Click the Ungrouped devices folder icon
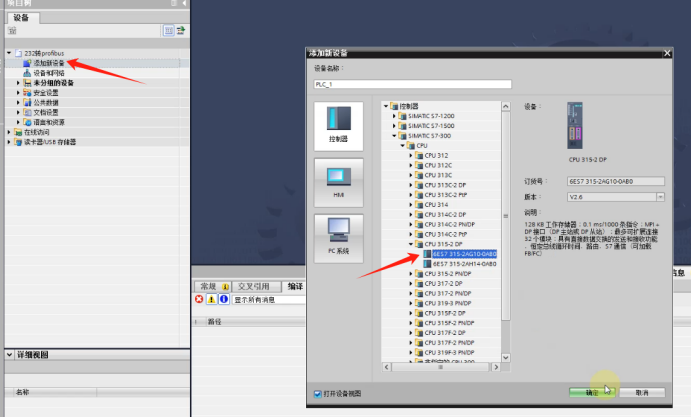Image resolution: width=692 pixels, height=418 pixels. [27, 83]
